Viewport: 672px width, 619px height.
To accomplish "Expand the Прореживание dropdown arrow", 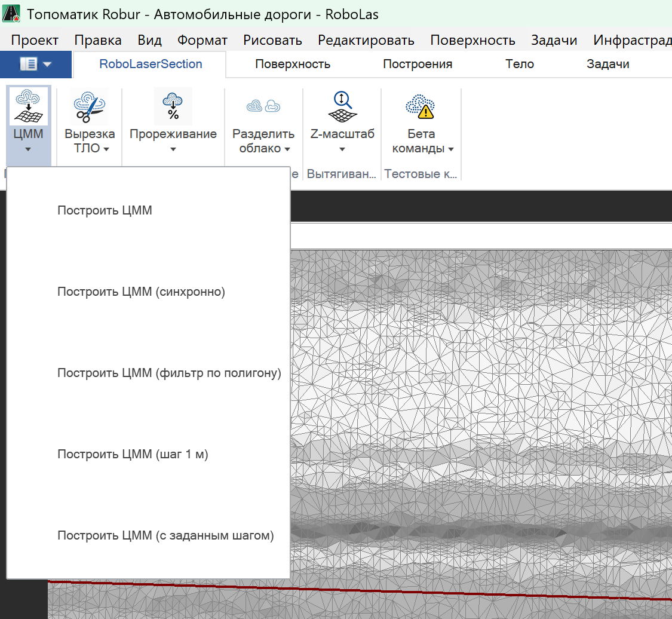I will coord(173,149).
